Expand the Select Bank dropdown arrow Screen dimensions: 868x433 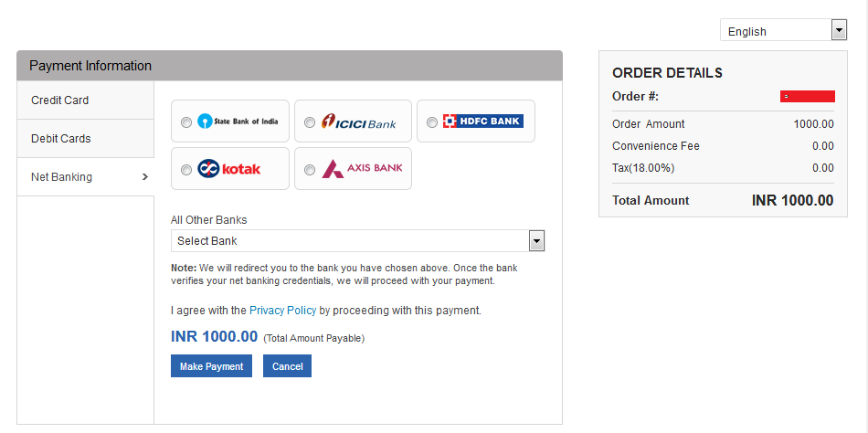tap(537, 240)
